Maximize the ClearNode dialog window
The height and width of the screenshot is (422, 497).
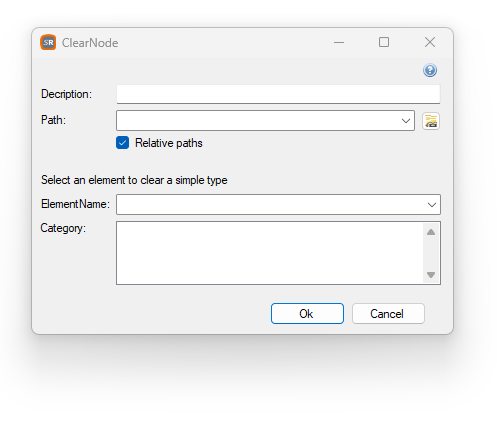coord(384,42)
